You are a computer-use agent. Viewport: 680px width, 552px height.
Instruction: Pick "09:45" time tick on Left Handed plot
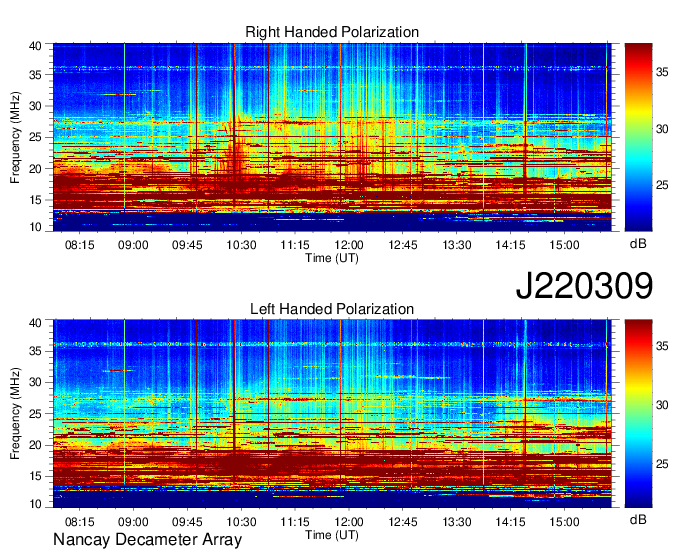click(187, 522)
